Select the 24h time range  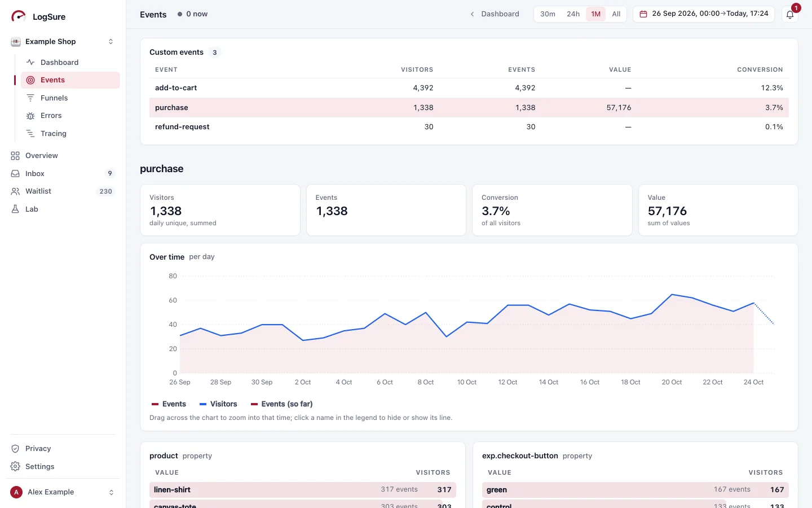(x=573, y=14)
